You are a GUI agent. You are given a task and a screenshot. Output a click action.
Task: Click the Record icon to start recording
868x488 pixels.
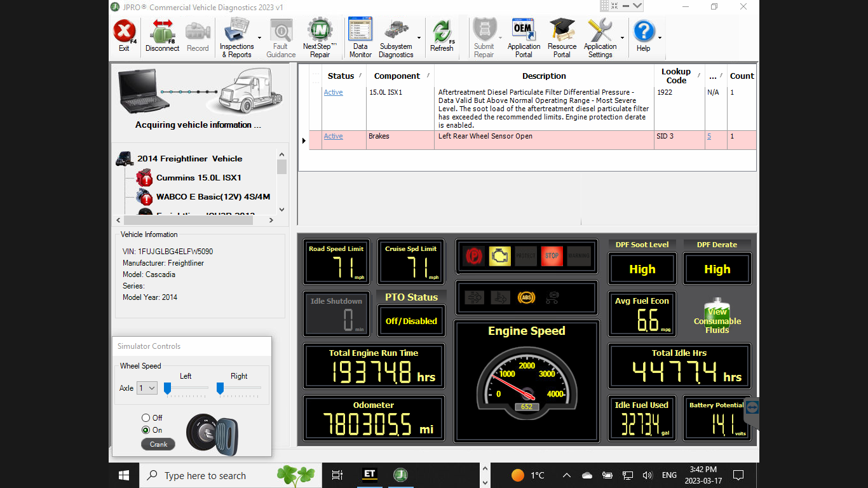[198, 32]
